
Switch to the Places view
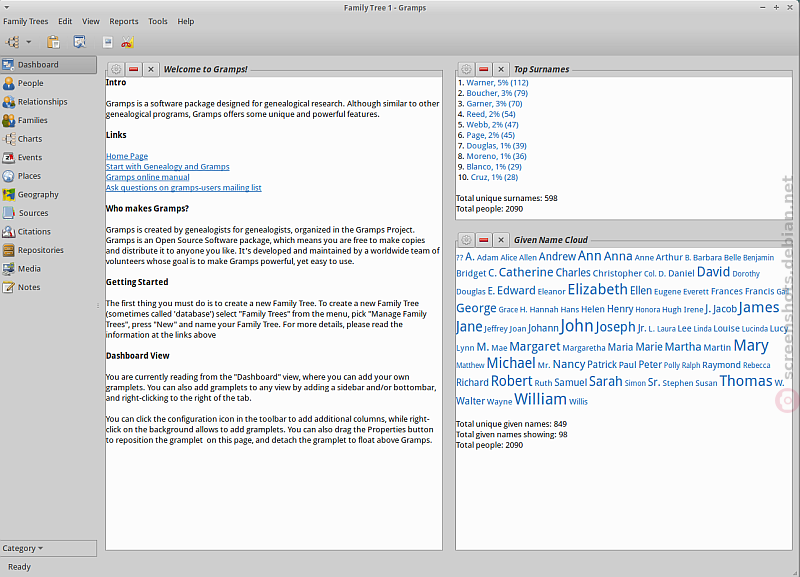click(x=48, y=176)
